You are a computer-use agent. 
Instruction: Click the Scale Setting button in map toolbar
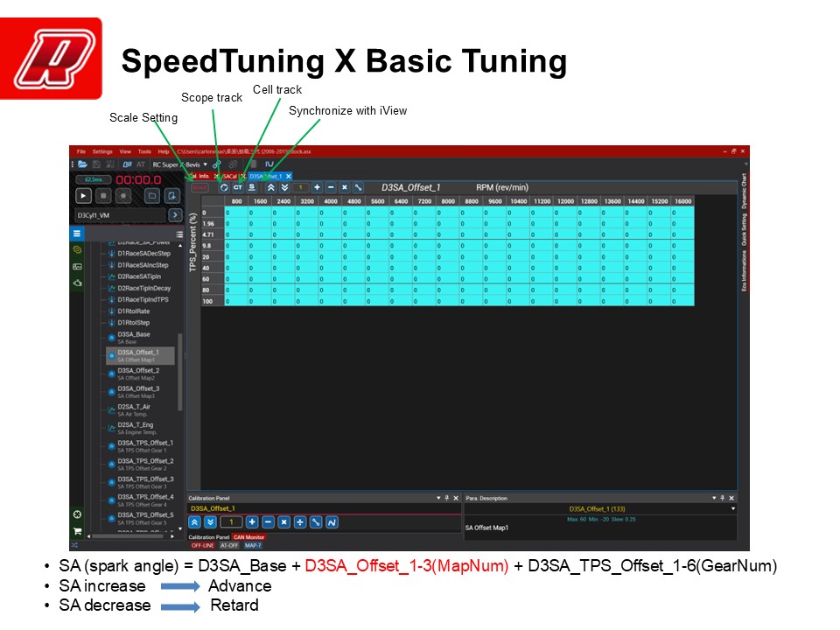[x=199, y=187]
